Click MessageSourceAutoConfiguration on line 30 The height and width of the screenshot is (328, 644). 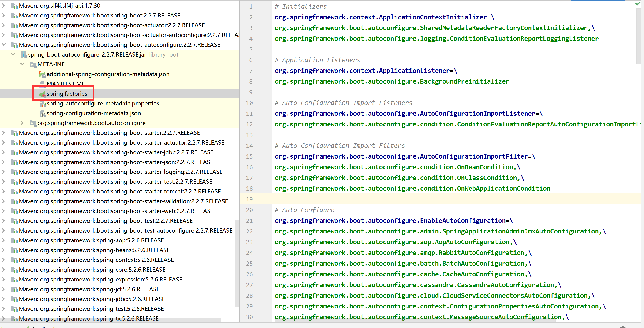[x=506, y=317]
